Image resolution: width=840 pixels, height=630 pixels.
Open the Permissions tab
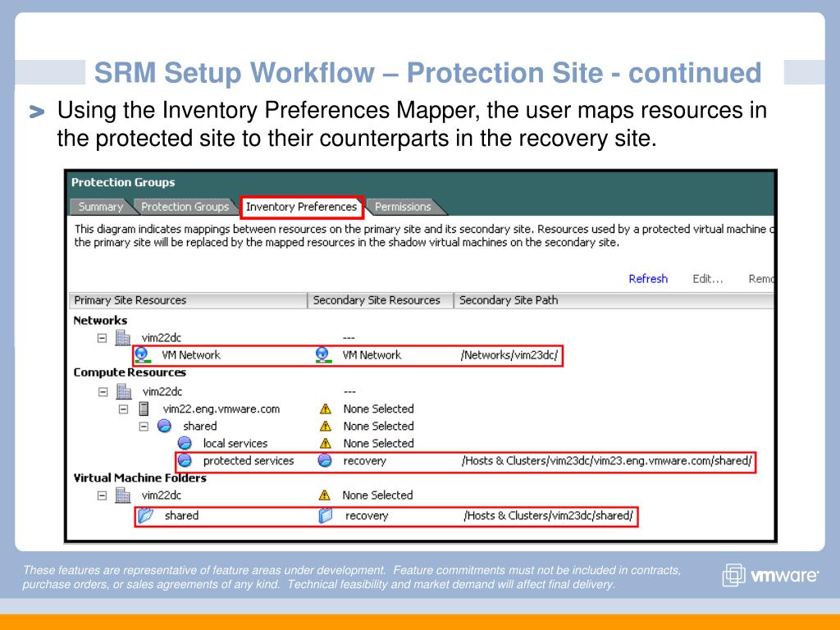[403, 207]
